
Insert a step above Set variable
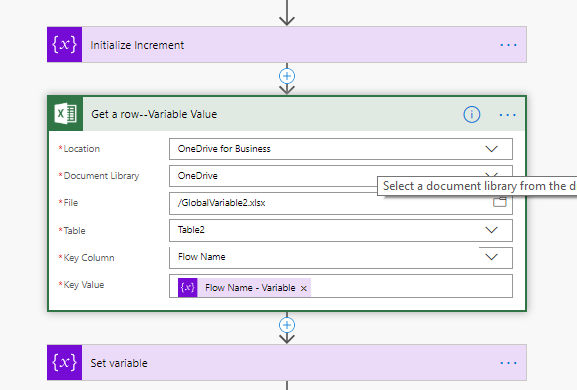click(x=287, y=325)
